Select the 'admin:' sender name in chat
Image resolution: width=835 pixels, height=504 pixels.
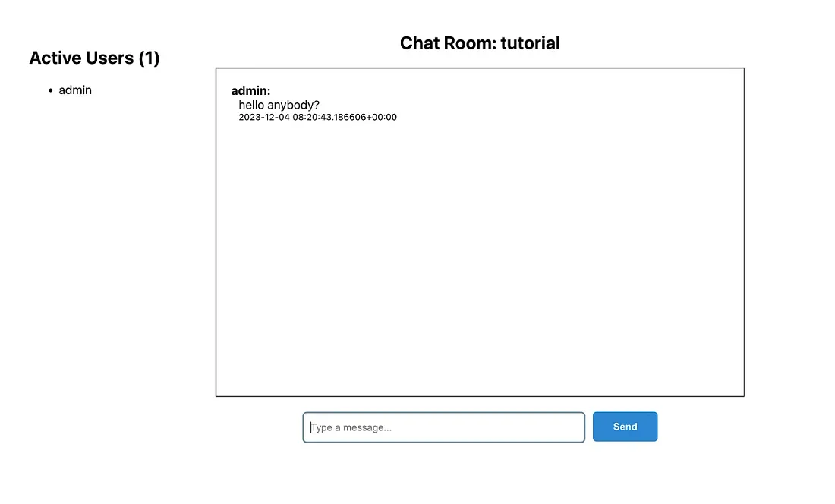250,91
